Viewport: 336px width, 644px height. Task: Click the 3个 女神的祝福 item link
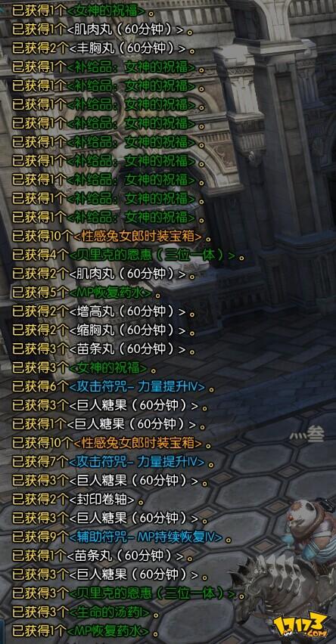(x=108, y=367)
